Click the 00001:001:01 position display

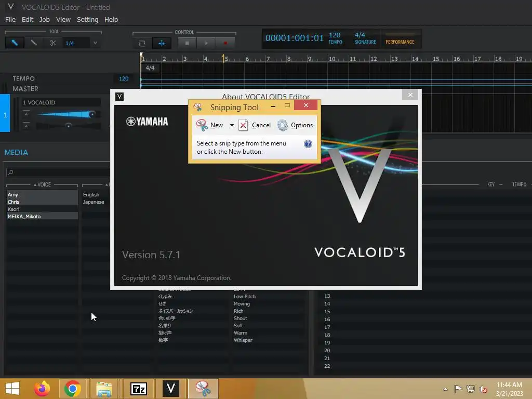point(294,38)
